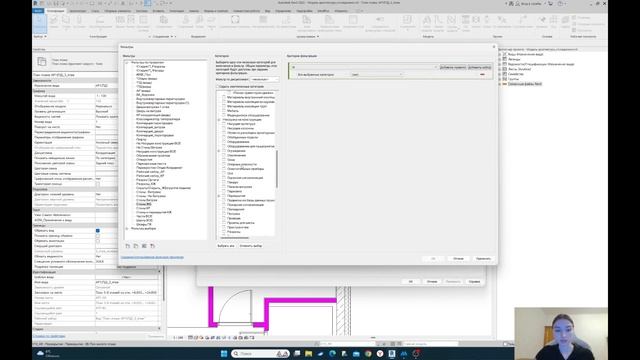Expand 'Нагрузки на конструкцию' category node
Image resolution: width=640 pixels, height=360 pixels.
(219, 120)
